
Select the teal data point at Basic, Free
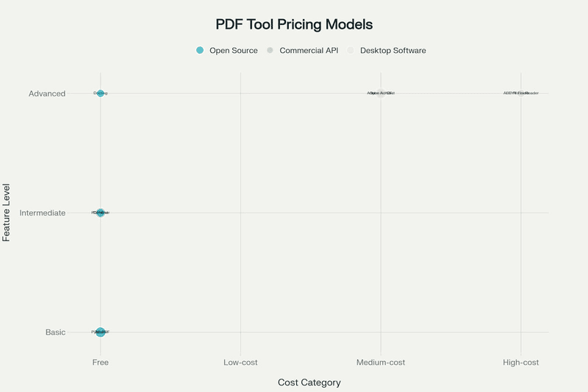point(101,332)
